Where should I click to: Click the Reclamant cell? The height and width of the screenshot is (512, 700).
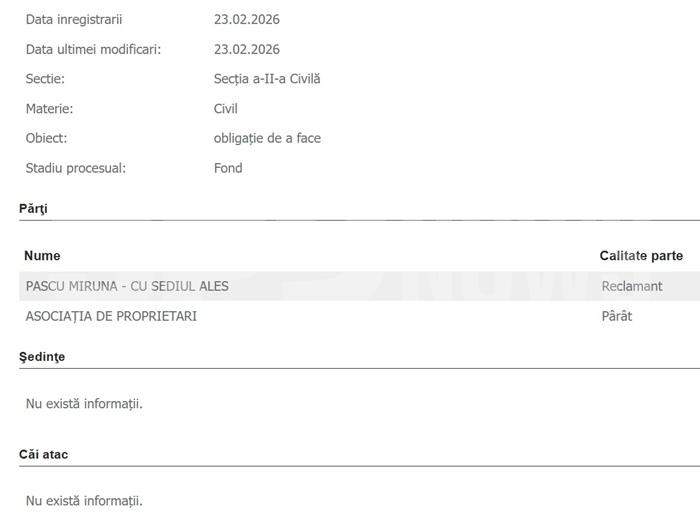coord(631,286)
